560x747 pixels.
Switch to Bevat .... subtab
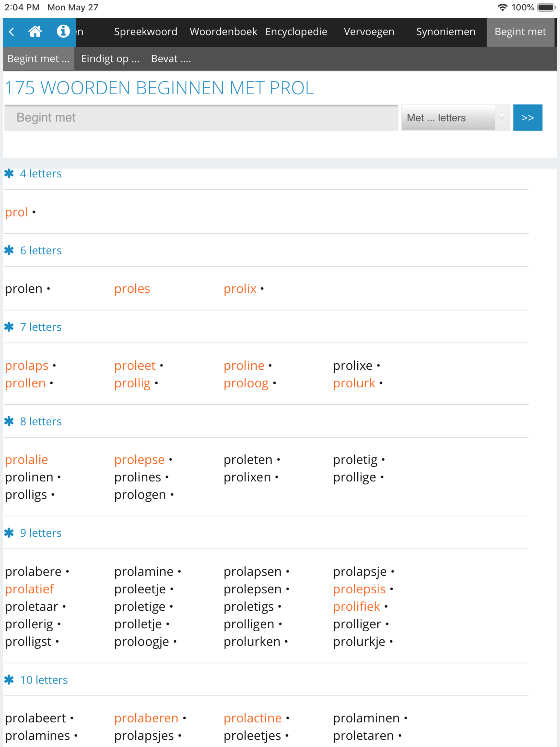pyautogui.click(x=171, y=59)
